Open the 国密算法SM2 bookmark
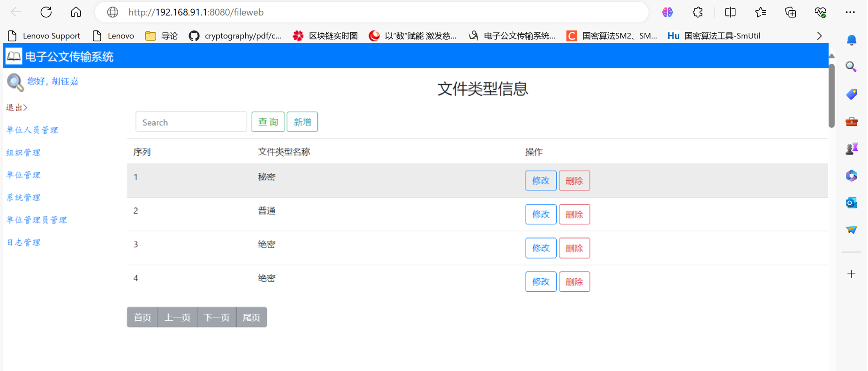The width and height of the screenshot is (868, 371). coord(612,36)
